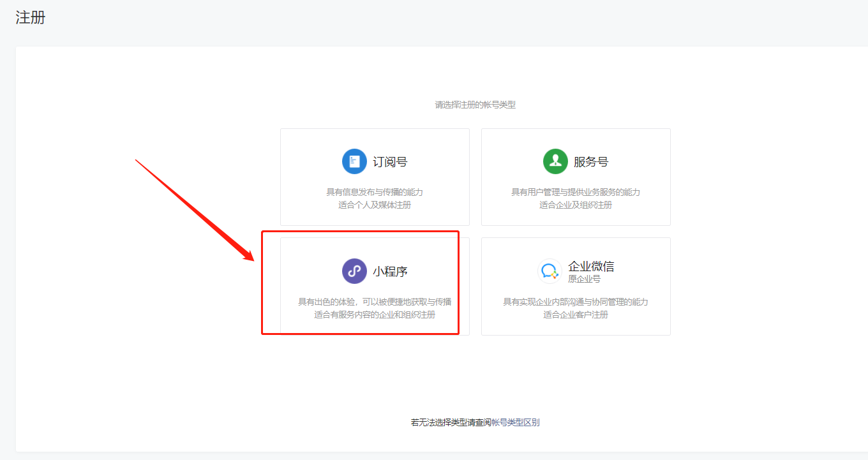This screenshot has width=868, height=460.
Task: Choose the 企业微信 title text
Action: pyautogui.click(x=591, y=267)
